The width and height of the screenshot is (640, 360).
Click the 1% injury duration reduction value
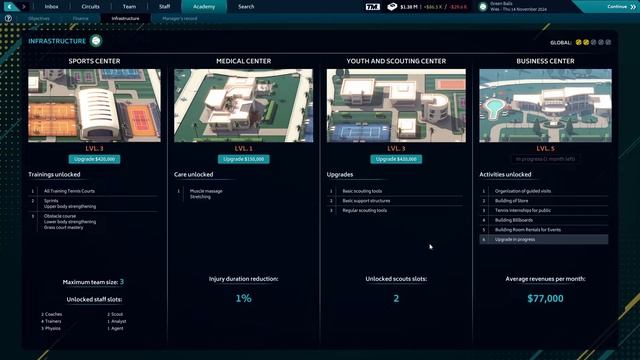pyautogui.click(x=243, y=298)
